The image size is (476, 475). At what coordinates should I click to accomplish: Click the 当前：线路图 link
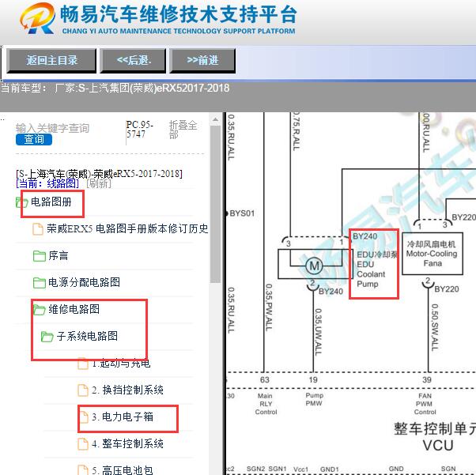(47, 183)
